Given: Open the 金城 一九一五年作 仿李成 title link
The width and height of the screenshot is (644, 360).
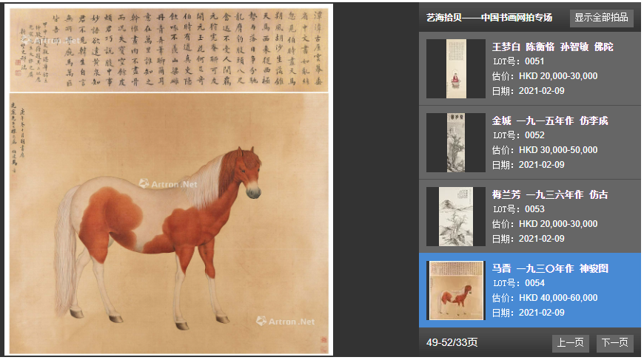Looking at the screenshot, I should (x=550, y=120).
